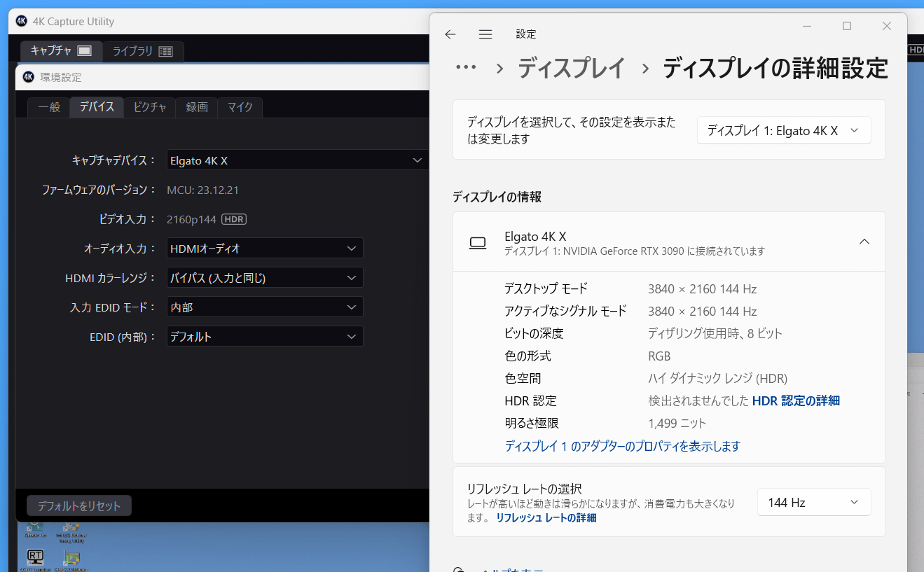Minimize the Settings window
The height and width of the screenshot is (572, 924).
pos(807,26)
